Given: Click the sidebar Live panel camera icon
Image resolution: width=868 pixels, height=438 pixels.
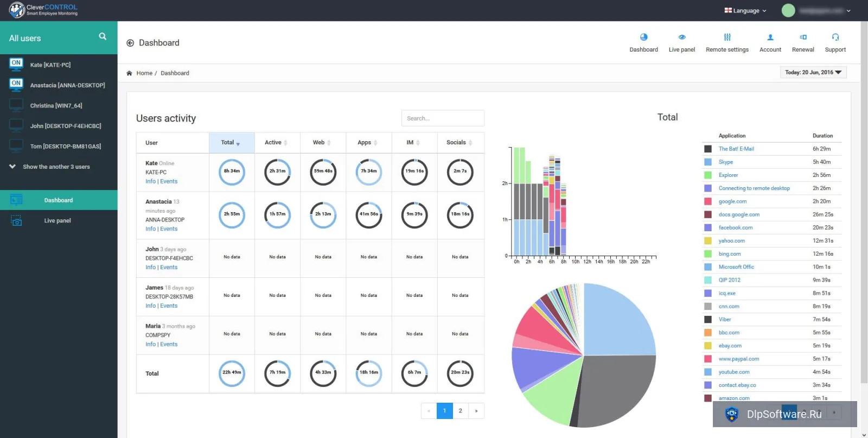Looking at the screenshot, I should 16,220.
